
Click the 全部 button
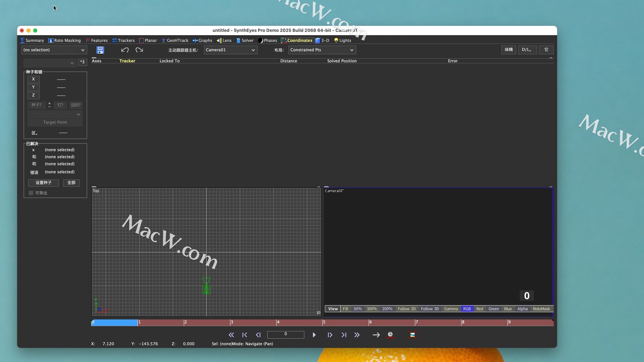click(x=71, y=183)
